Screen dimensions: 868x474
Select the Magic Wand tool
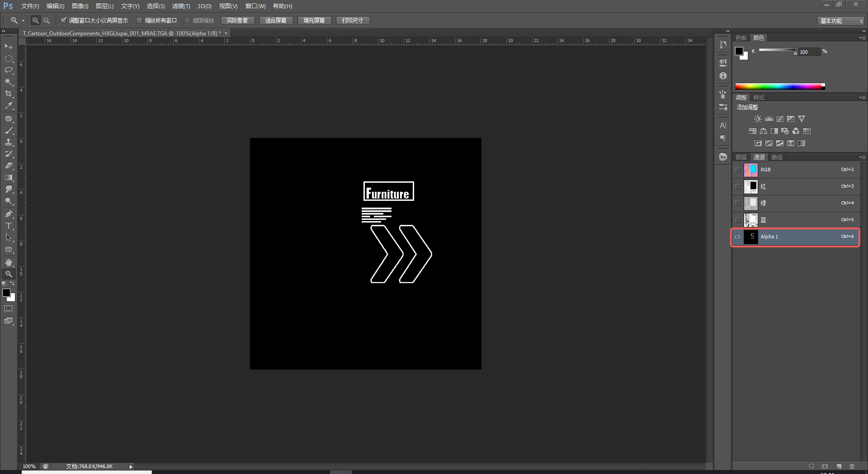(9, 82)
